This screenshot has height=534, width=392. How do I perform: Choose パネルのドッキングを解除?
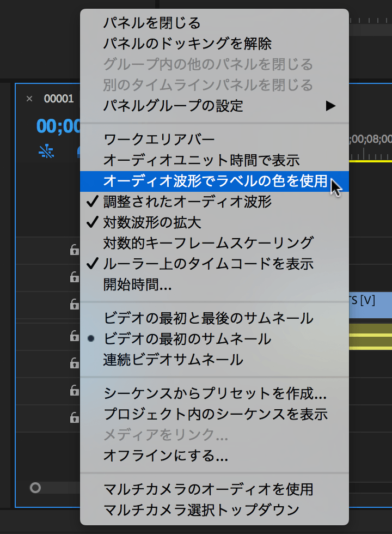[215, 44]
